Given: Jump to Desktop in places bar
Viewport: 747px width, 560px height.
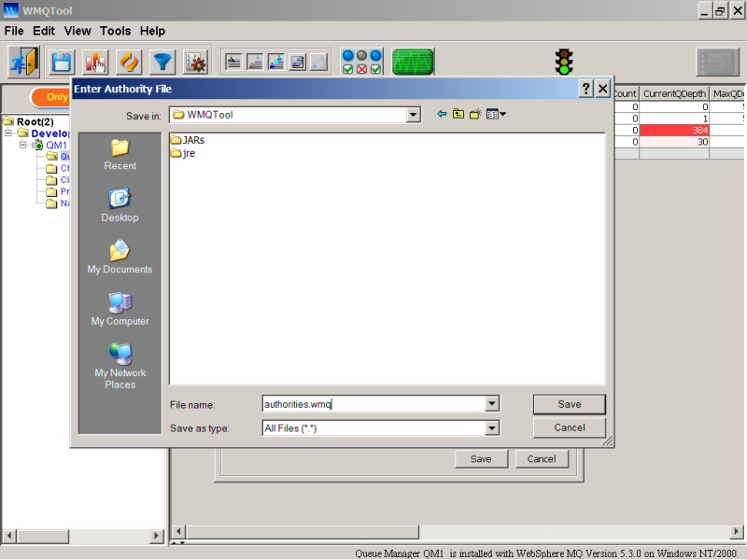Looking at the screenshot, I should [120, 205].
